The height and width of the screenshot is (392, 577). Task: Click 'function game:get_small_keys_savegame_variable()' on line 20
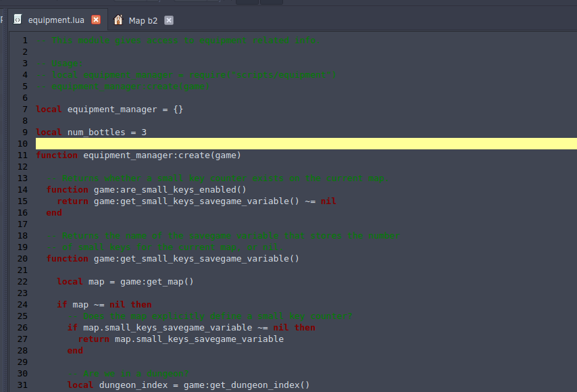(x=172, y=259)
